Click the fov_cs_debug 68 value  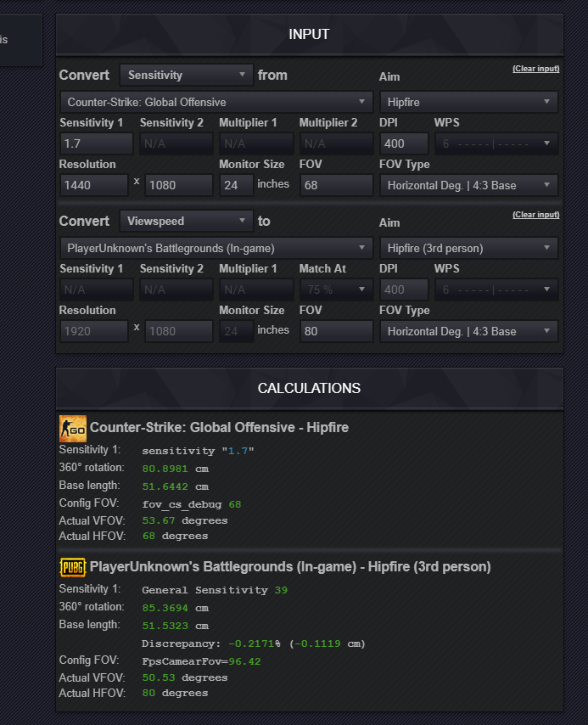pos(192,504)
